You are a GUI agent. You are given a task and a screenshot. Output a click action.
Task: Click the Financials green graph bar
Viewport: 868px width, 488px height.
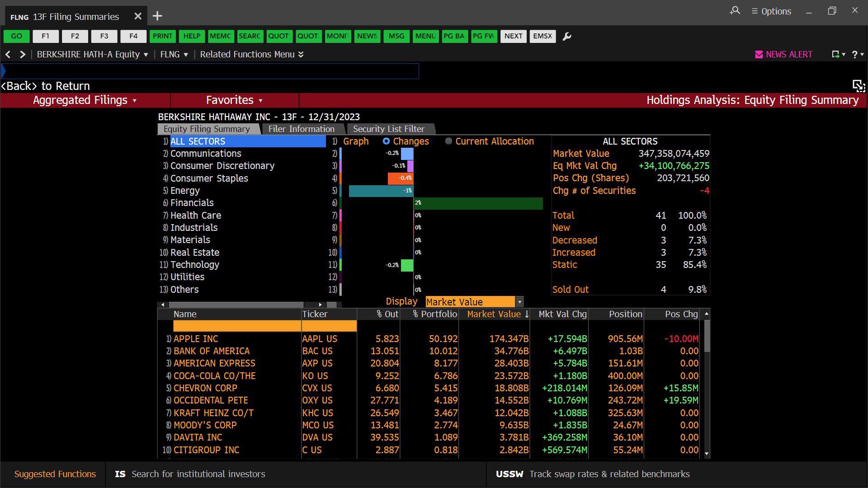478,203
